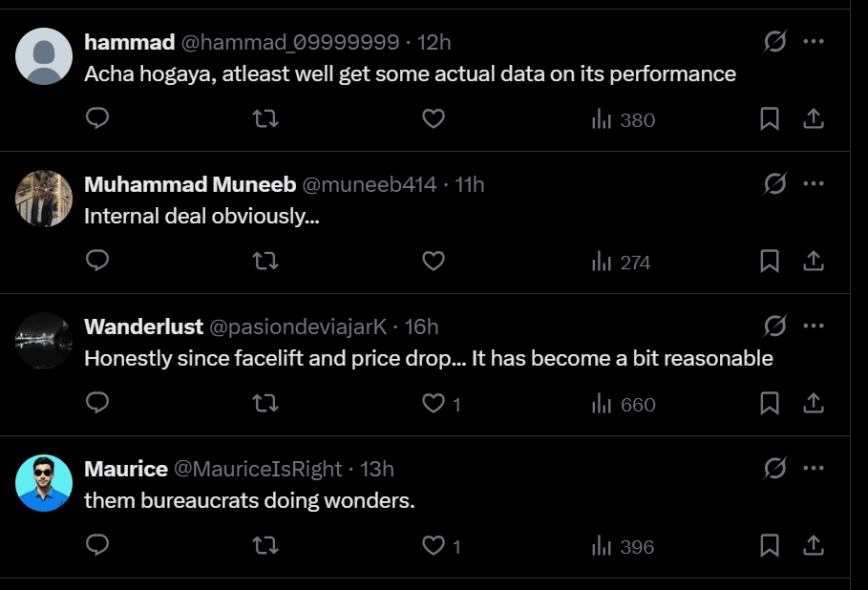This screenshot has height=590, width=868.
Task: Reply to hammad's tweet
Action: (x=97, y=119)
